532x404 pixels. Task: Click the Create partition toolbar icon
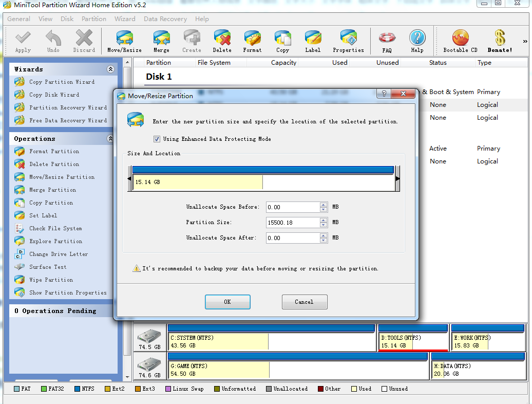(x=192, y=38)
